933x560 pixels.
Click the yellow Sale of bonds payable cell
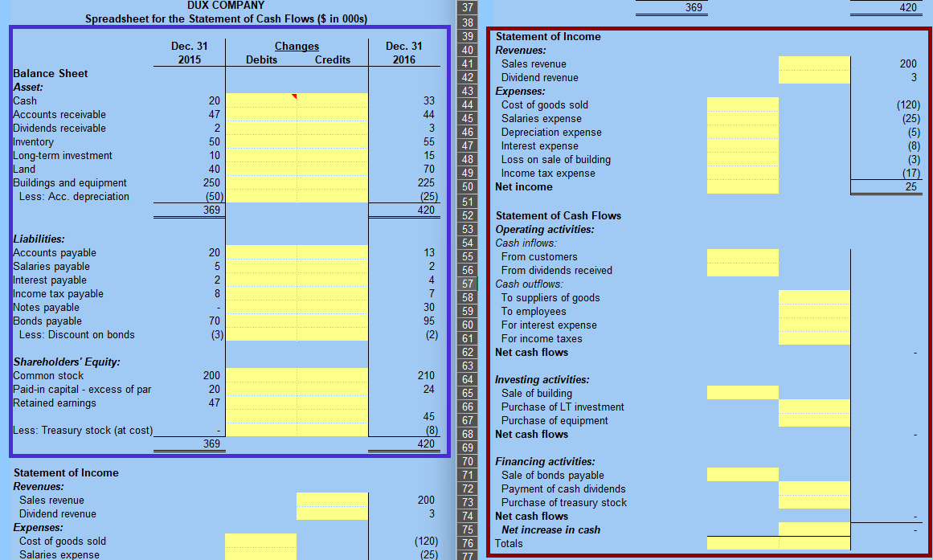[x=743, y=475]
